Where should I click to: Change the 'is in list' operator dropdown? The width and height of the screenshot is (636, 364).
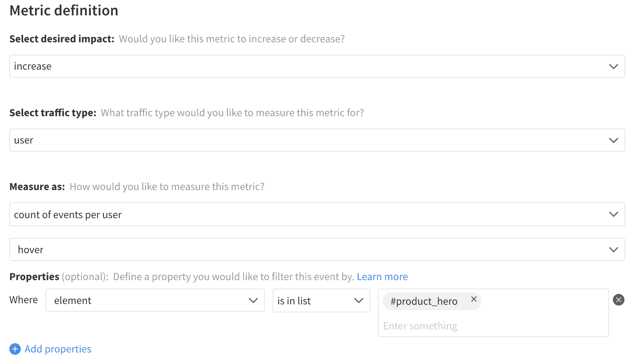(x=321, y=301)
